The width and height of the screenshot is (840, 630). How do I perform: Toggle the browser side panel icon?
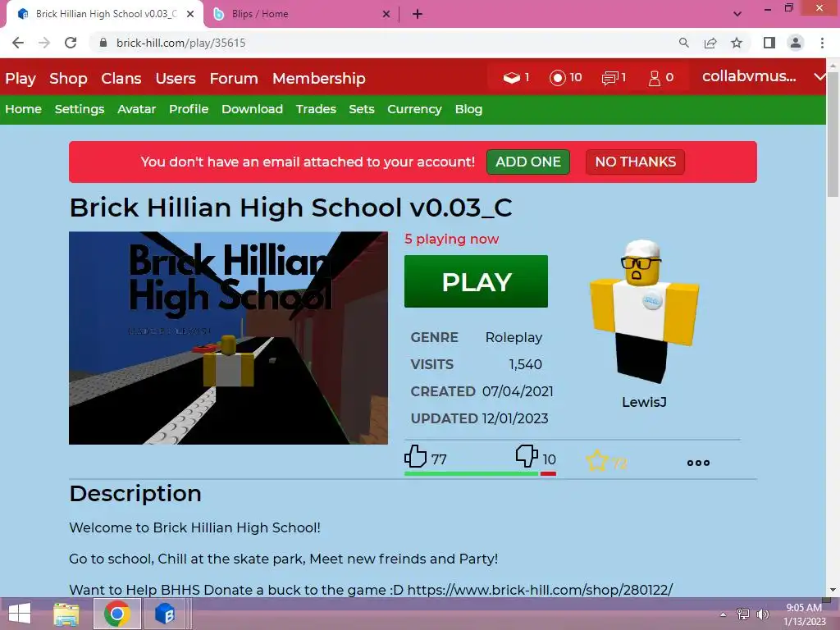pos(769,43)
